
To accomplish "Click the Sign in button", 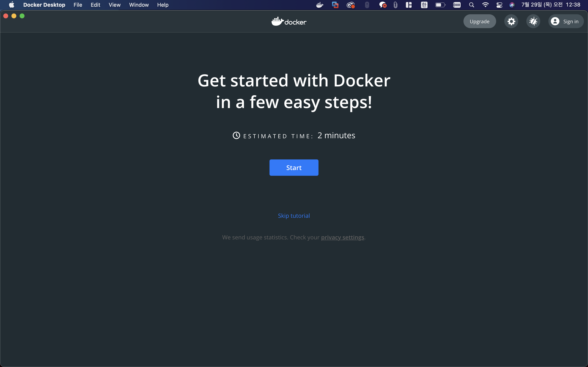I will pos(566,21).
